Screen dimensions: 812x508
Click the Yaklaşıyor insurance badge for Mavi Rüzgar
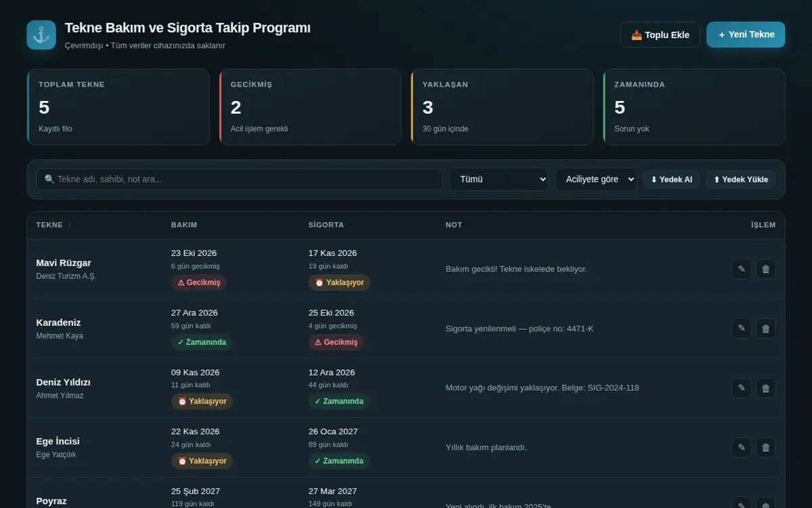(339, 282)
